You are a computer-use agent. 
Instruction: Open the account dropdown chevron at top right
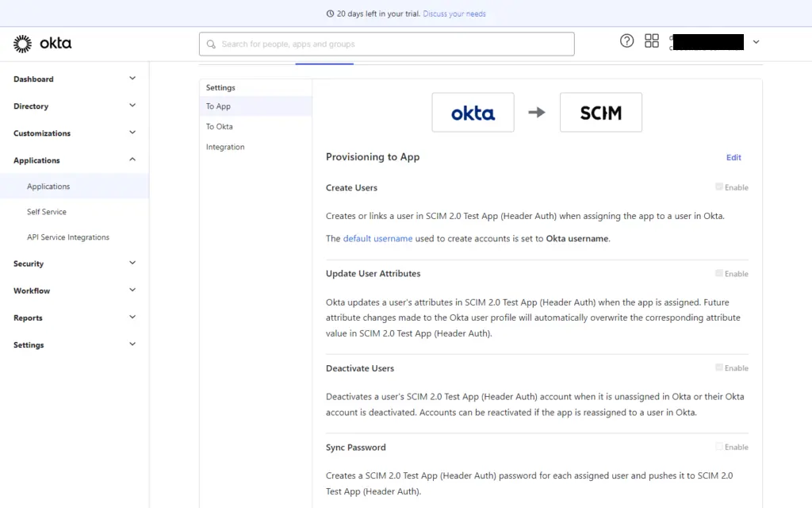click(756, 40)
